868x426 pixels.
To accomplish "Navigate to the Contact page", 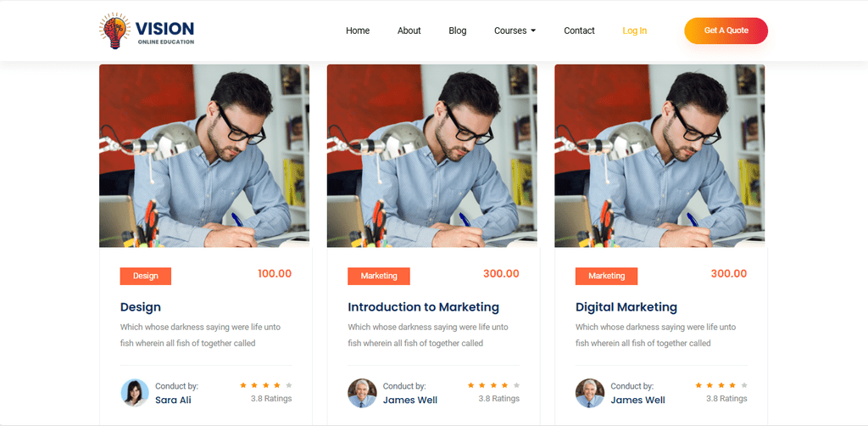I will [x=579, y=31].
